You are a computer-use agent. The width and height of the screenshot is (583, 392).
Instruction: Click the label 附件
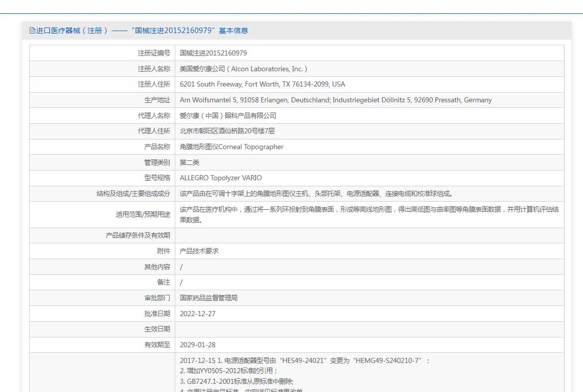click(164, 251)
